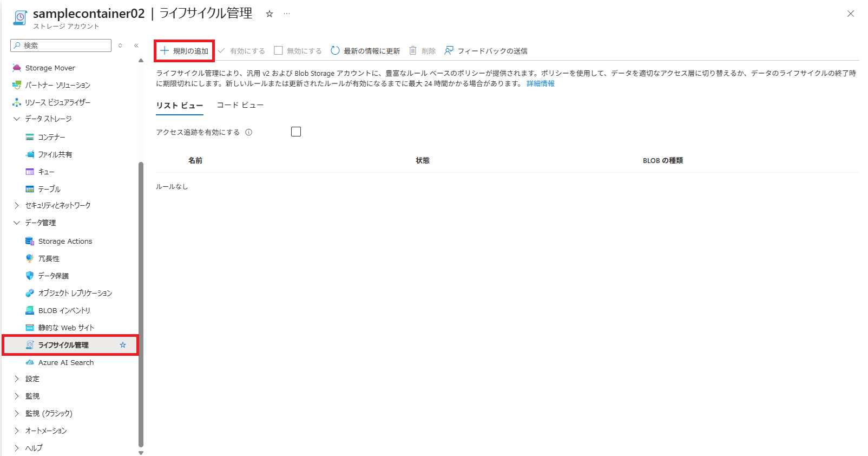Open 静的な Web サイト

click(x=66, y=328)
